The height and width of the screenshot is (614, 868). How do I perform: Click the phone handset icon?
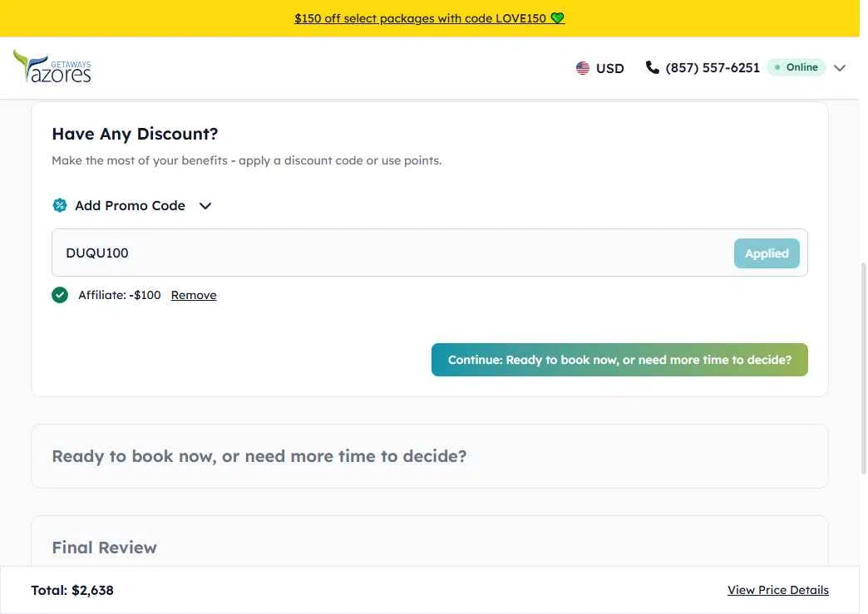pyautogui.click(x=652, y=67)
